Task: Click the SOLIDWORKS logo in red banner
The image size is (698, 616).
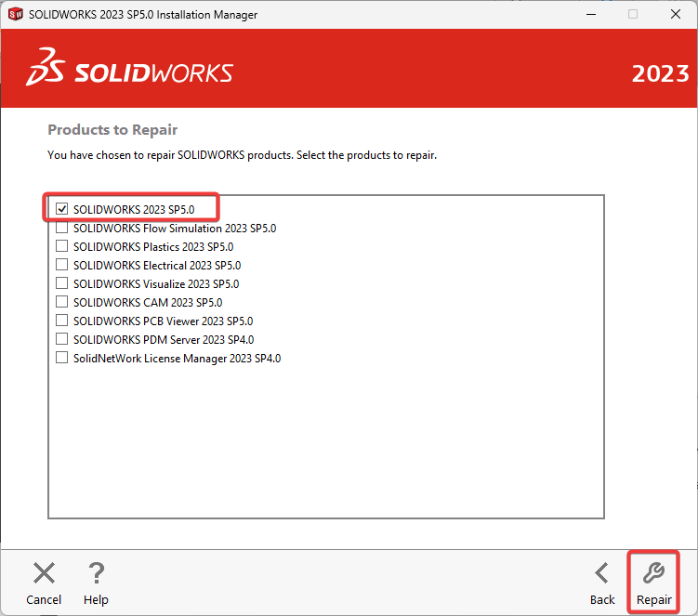Action: [x=129, y=67]
